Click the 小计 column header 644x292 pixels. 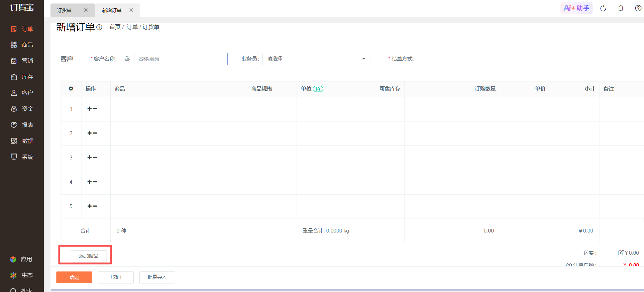tap(574, 89)
